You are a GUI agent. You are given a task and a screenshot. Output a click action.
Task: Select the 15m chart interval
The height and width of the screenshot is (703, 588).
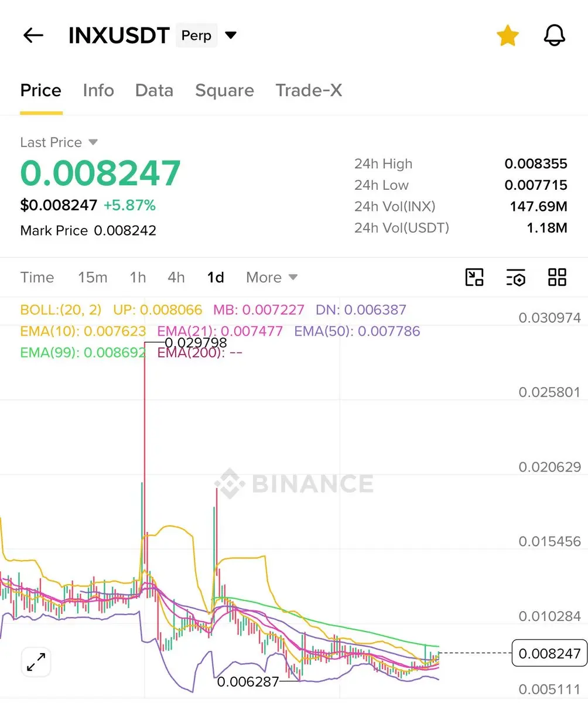pyautogui.click(x=93, y=277)
